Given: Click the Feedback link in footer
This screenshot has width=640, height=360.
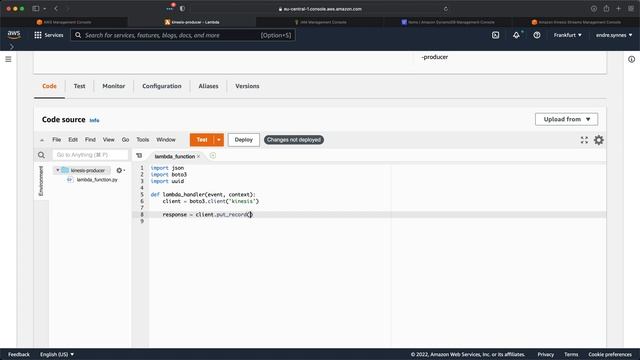Looking at the screenshot, I should click(19, 354).
